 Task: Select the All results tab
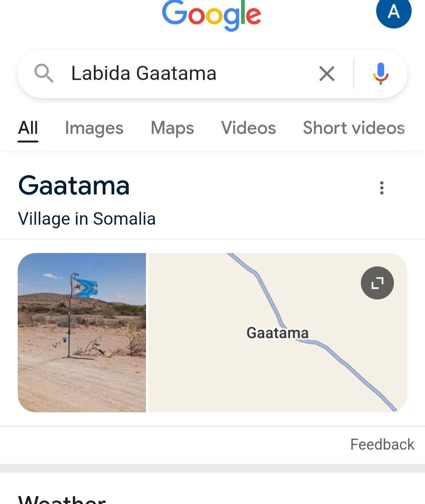(28, 128)
